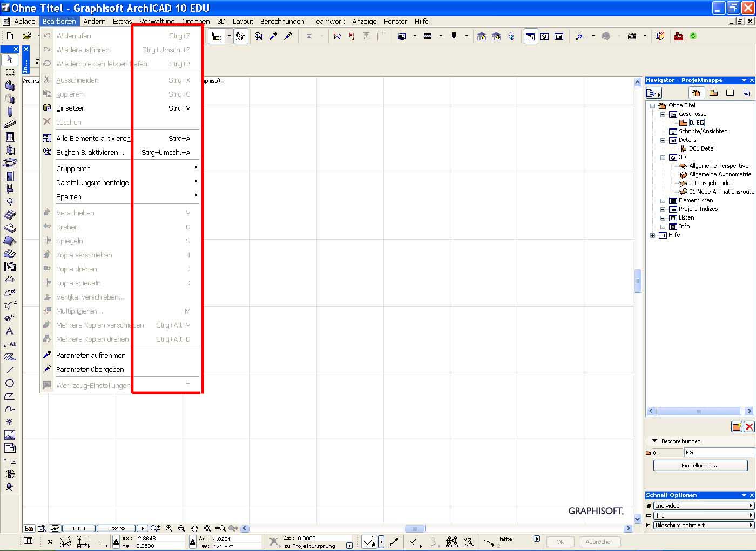This screenshot has height=551, width=756.
Task: Click the vertical scrollbar thumb of drawing area
Action: click(x=638, y=281)
